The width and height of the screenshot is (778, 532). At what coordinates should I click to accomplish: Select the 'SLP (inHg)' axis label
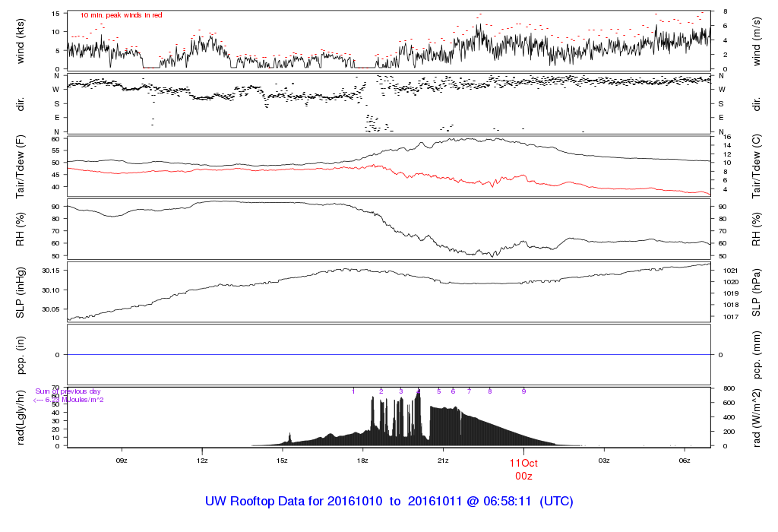[21, 293]
